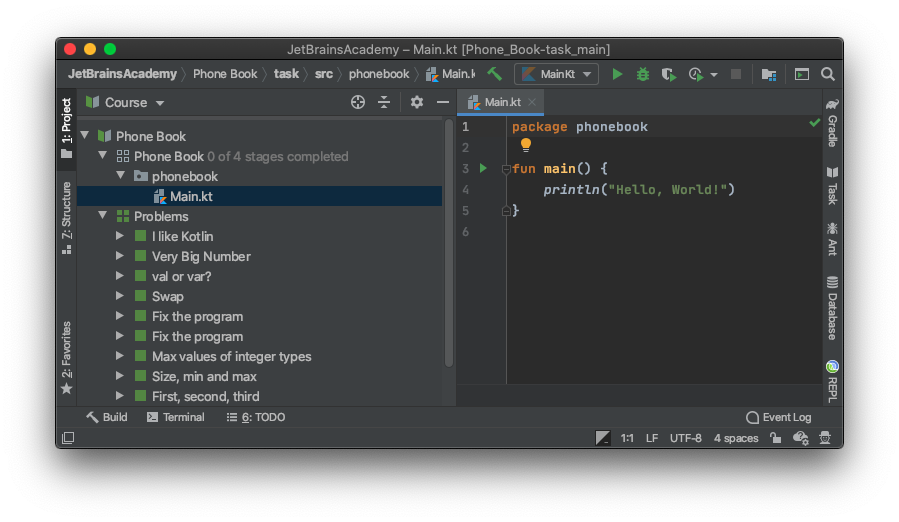Hide the project panel with minus icon
This screenshot has width=899, height=522.
[x=443, y=102]
